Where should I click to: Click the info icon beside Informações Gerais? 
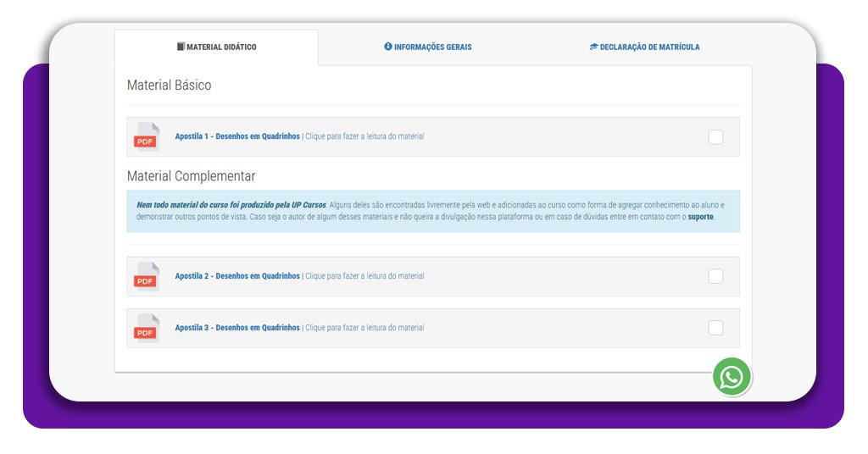pyautogui.click(x=388, y=47)
